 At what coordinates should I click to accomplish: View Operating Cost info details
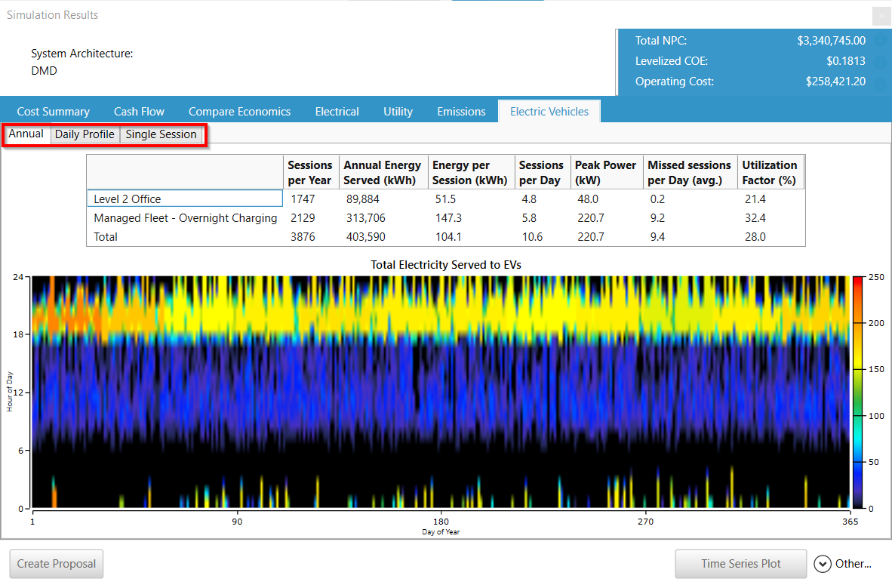tap(880, 82)
